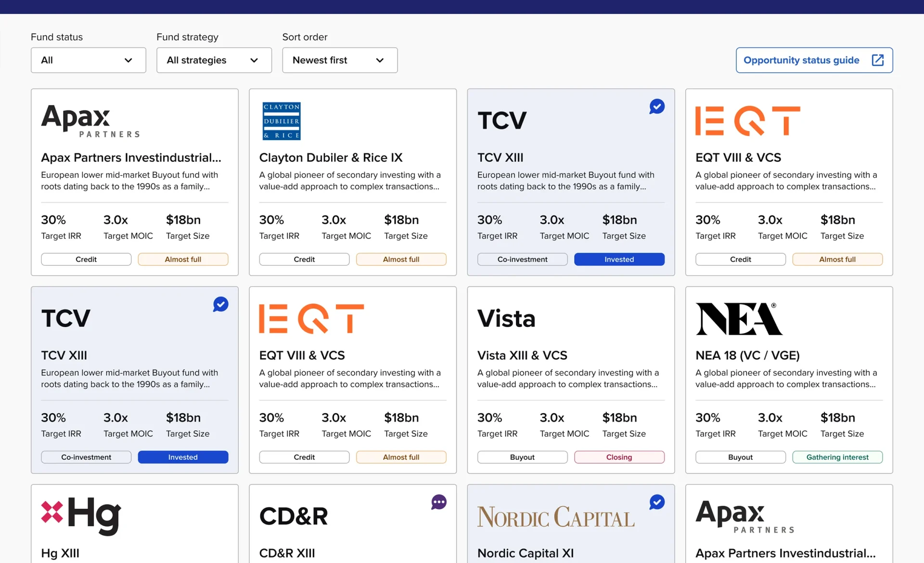This screenshot has height=563, width=924.
Task: Click the TCV logo in the first row
Action: pyautogui.click(x=502, y=120)
